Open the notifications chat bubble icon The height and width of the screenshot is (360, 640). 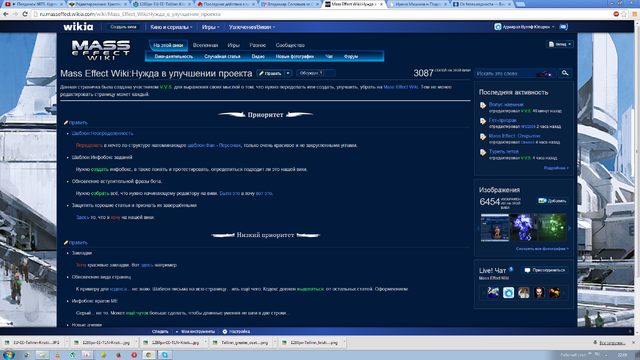pos(564,27)
